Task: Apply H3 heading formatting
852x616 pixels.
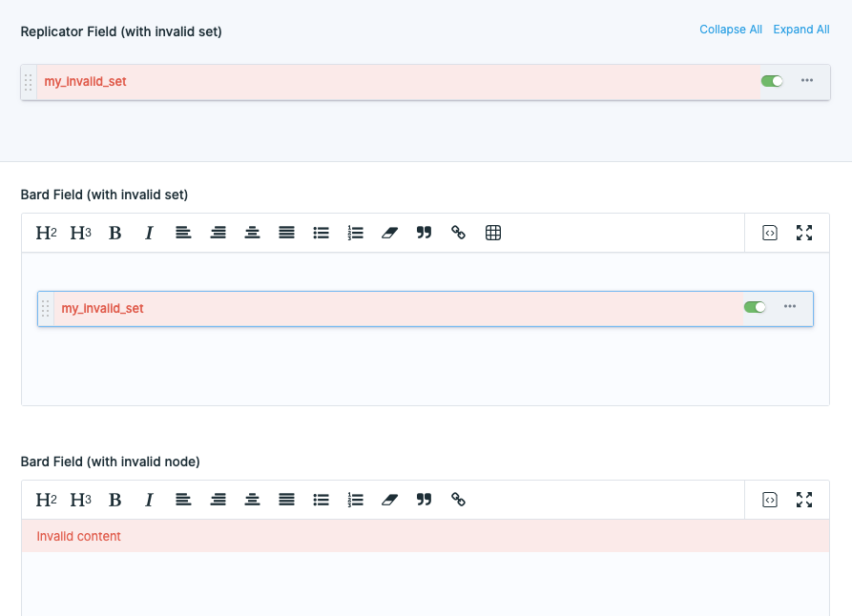Action: [x=80, y=233]
